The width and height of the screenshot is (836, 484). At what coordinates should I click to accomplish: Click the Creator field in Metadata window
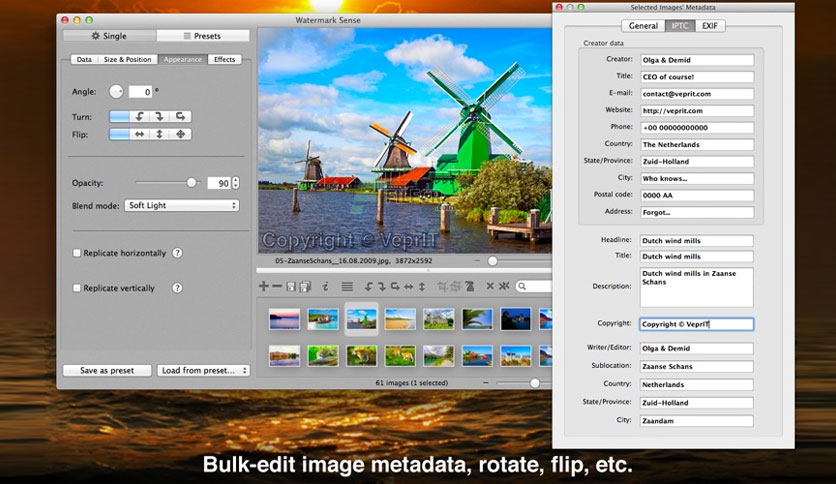(x=697, y=60)
